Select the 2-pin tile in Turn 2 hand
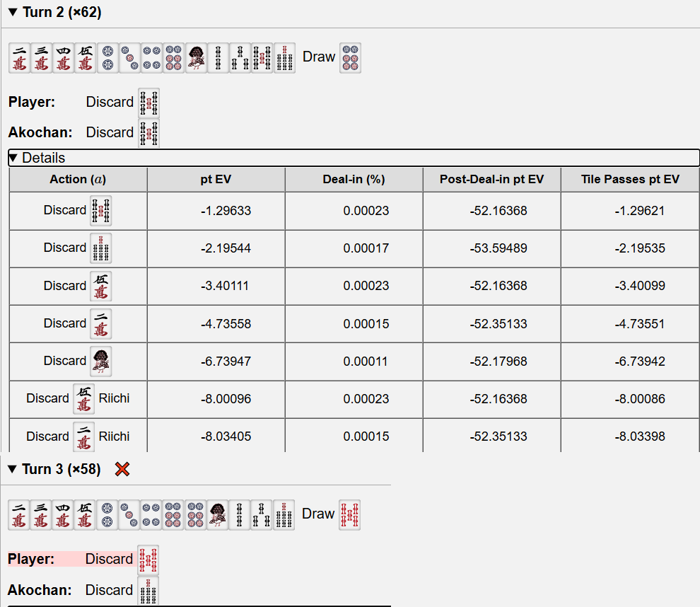Image resolution: width=700 pixels, height=607 pixels. click(107, 58)
